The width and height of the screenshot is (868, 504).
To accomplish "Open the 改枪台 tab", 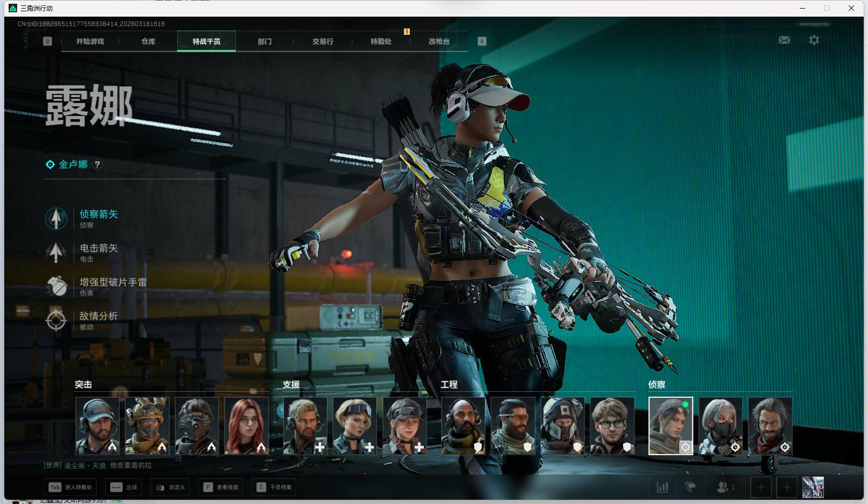I will (439, 41).
